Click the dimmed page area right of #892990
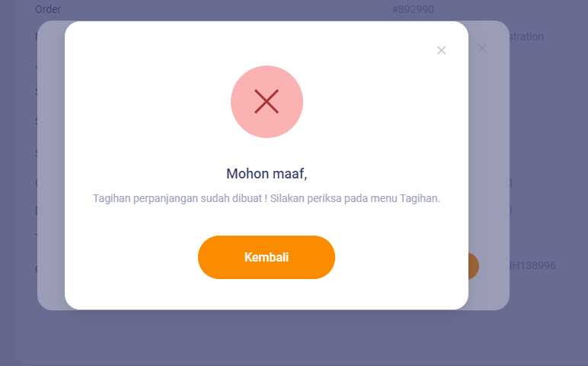This screenshot has width=588, height=366. coord(507,9)
